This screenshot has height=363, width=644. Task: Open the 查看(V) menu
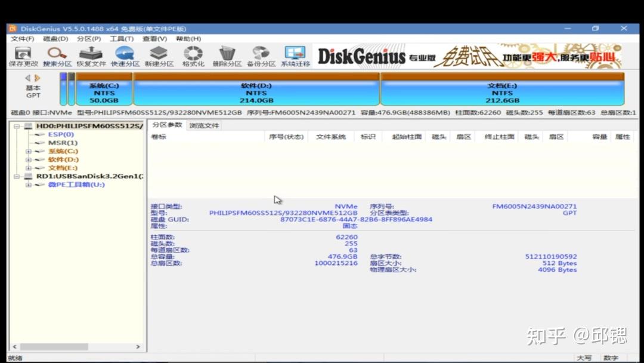coord(154,39)
